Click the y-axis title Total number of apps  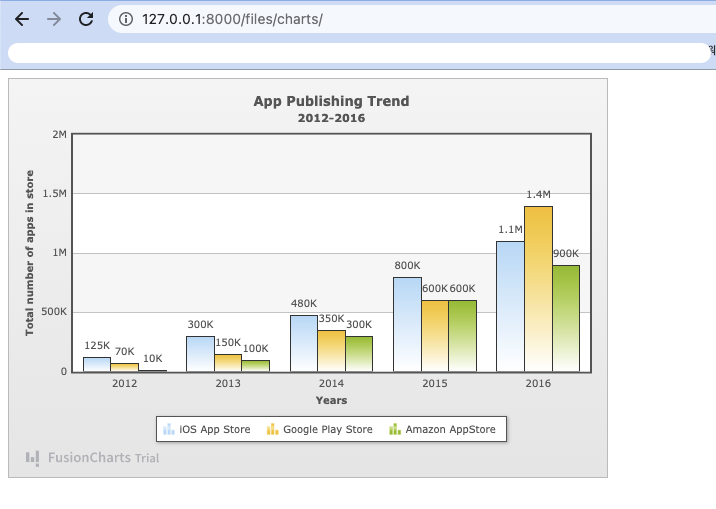tap(29, 253)
